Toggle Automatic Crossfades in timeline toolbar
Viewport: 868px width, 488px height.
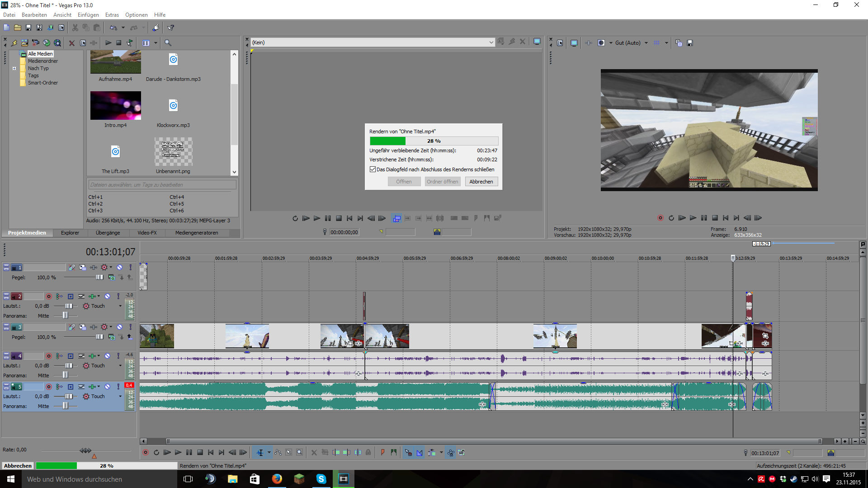(x=420, y=453)
